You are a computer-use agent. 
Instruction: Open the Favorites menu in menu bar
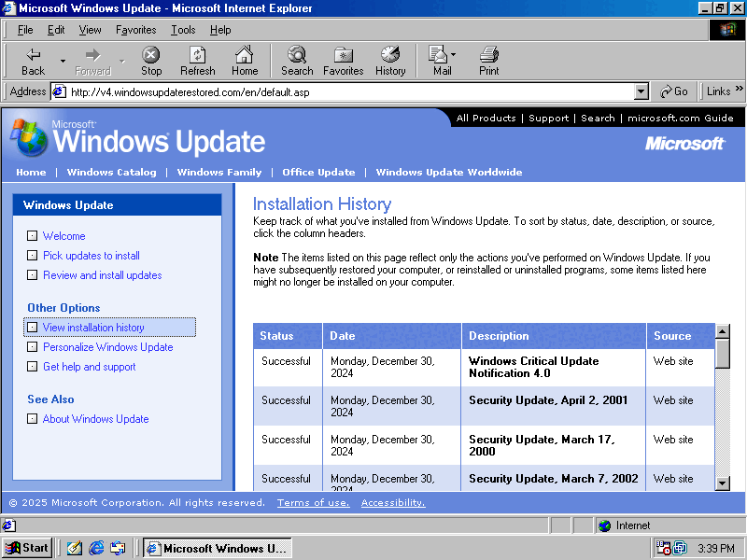135,30
